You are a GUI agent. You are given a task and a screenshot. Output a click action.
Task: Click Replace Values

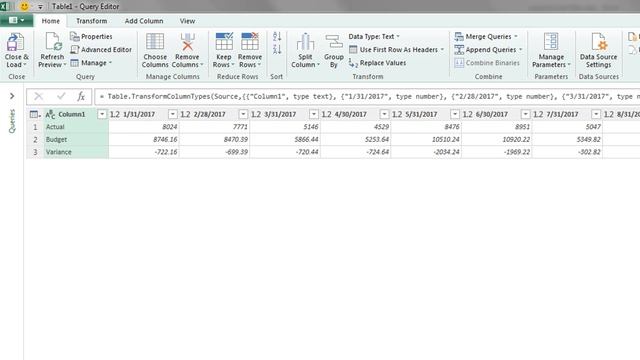click(x=378, y=63)
